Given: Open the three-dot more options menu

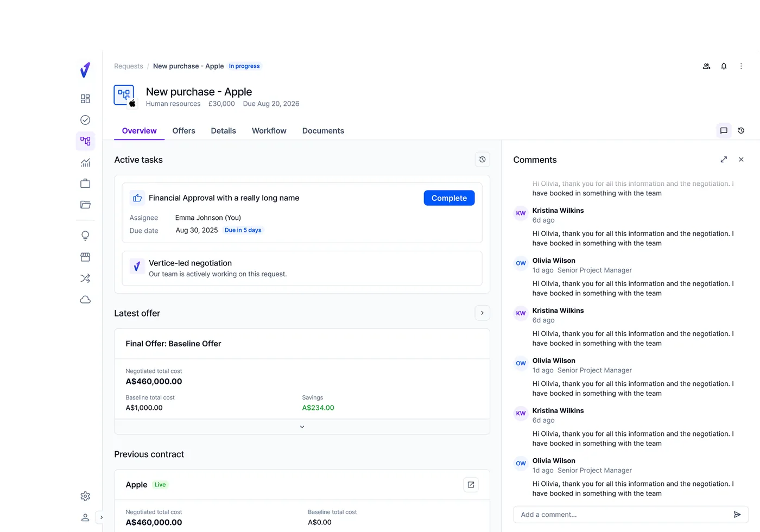Looking at the screenshot, I should 741,66.
